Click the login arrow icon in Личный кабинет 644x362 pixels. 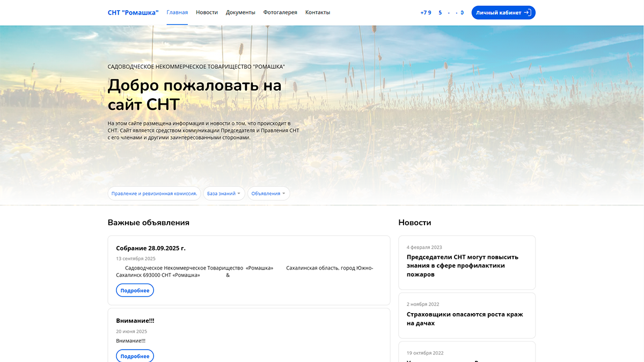pyautogui.click(x=528, y=12)
